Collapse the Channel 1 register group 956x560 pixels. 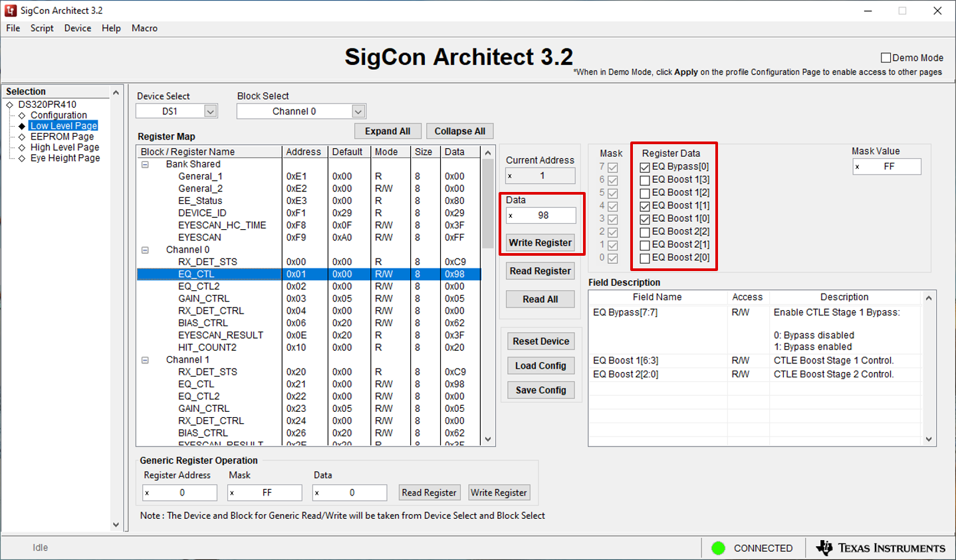(145, 360)
